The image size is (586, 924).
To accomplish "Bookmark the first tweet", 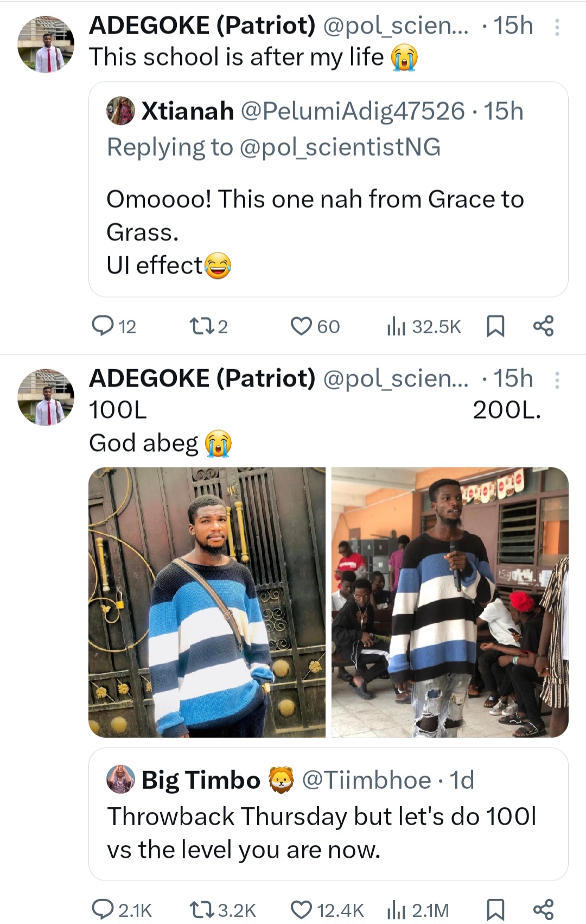I will point(495,326).
